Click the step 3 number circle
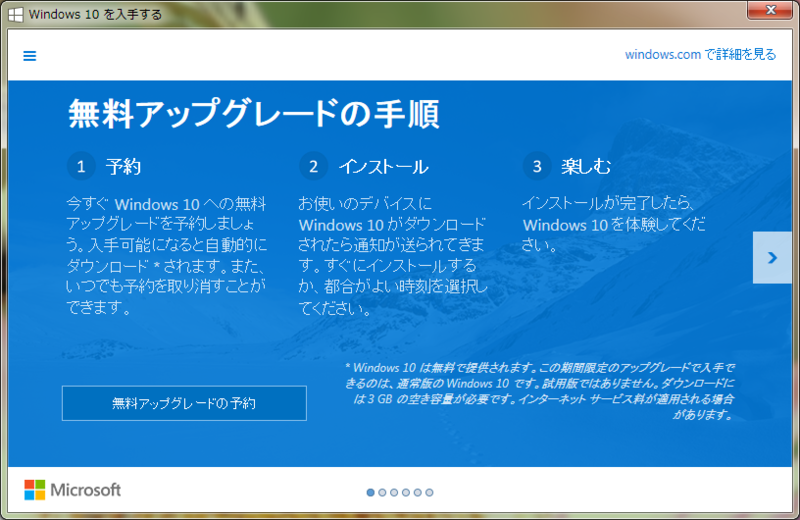Image resolution: width=800 pixels, height=520 pixels. tap(537, 166)
